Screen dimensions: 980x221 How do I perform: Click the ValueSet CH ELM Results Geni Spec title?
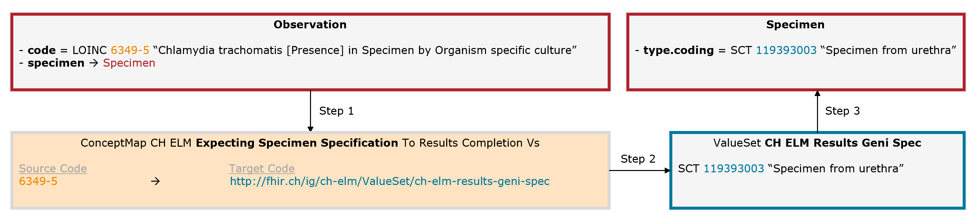click(817, 143)
